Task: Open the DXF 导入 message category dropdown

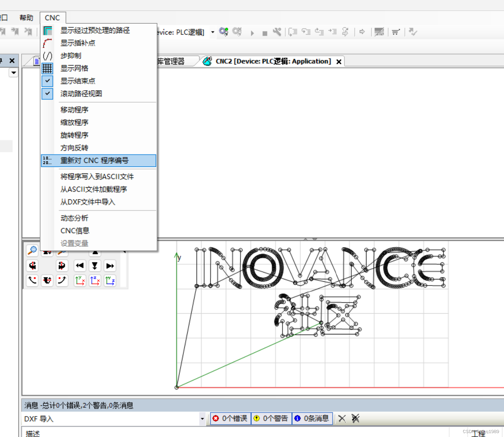Action: point(202,419)
